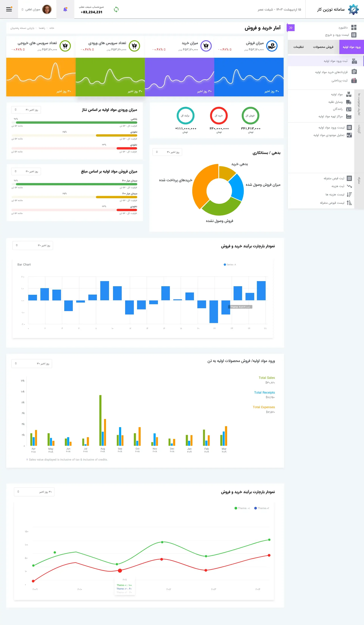Open period dropdown for میزان ورودی مواد اولیه
364x625 pixels.
click(x=26, y=110)
